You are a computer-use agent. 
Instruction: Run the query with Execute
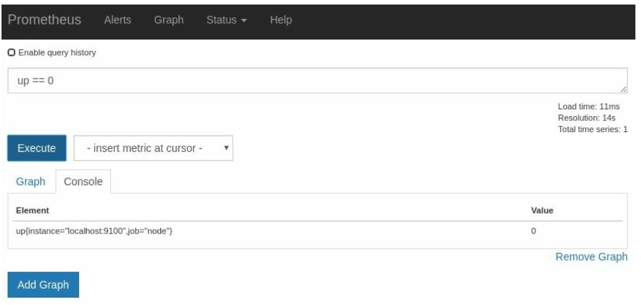tap(37, 148)
